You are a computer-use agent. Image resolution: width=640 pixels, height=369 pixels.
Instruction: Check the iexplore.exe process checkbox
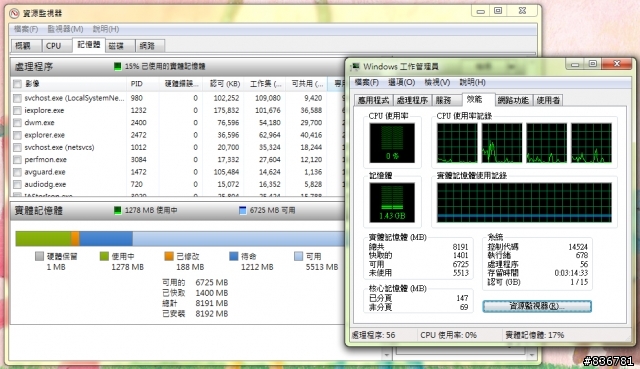pos(17,110)
